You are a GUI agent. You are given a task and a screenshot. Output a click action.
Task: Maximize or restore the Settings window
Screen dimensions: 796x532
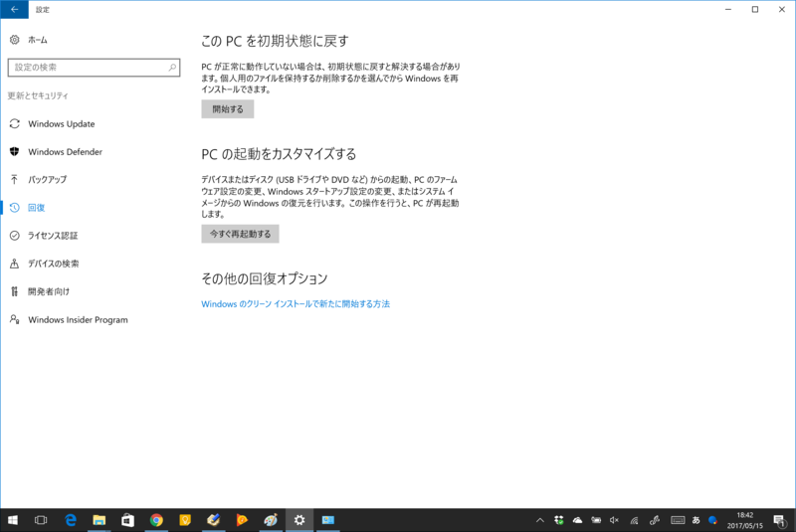(755, 9)
